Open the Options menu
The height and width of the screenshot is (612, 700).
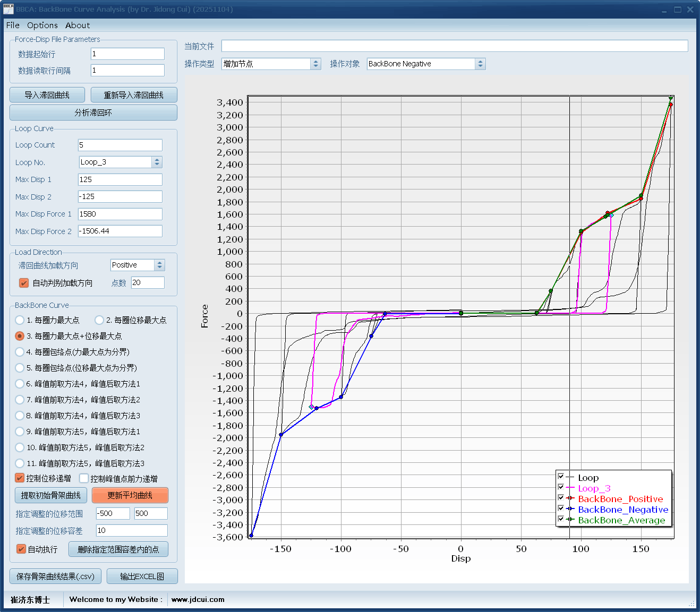42,25
